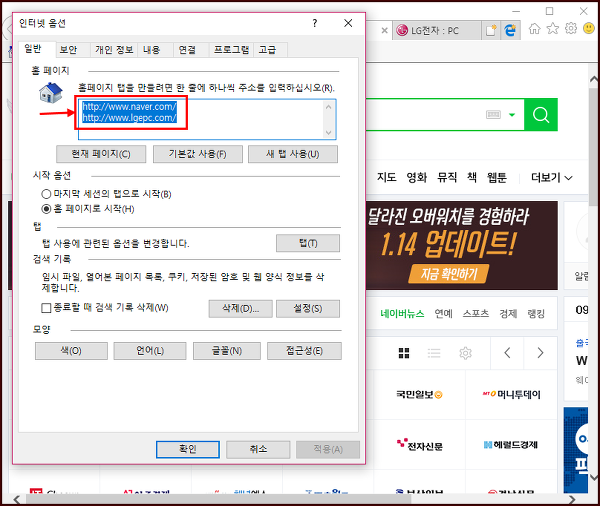Click the 기본값 사용(F) button
This screenshot has width=600, height=506.
pyautogui.click(x=198, y=154)
